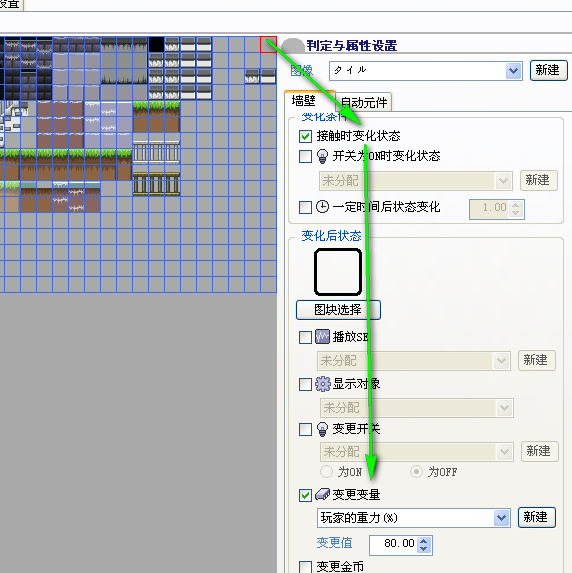572x573 pixels.
Task: Click the lightbulb icon beside 变更开关
Action: coord(322,429)
